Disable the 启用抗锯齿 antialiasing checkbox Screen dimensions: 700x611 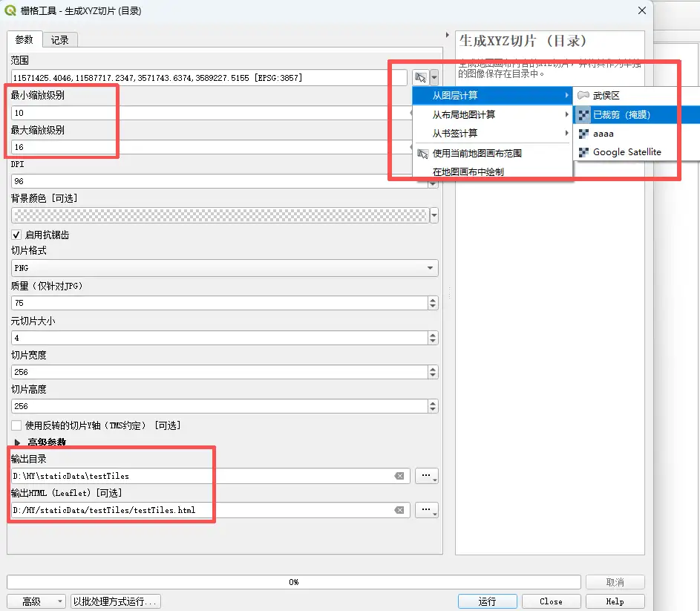(17, 235)
